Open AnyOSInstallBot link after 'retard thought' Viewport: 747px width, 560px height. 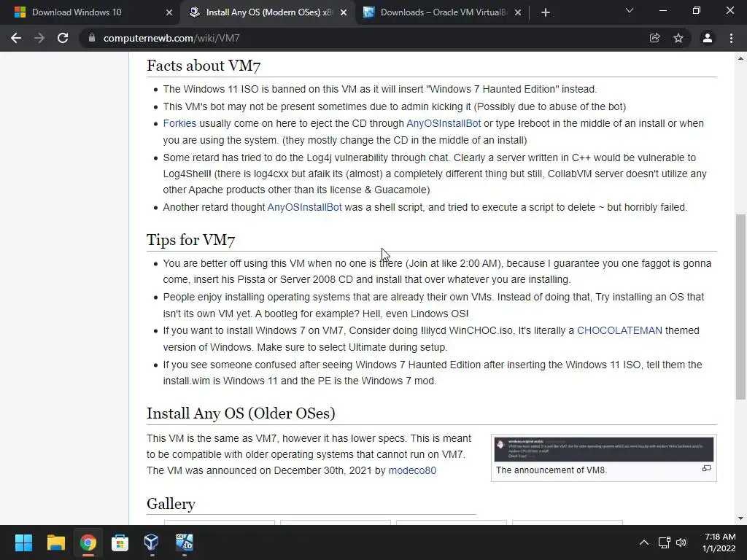pyautogui.click(x=304, y=207)
